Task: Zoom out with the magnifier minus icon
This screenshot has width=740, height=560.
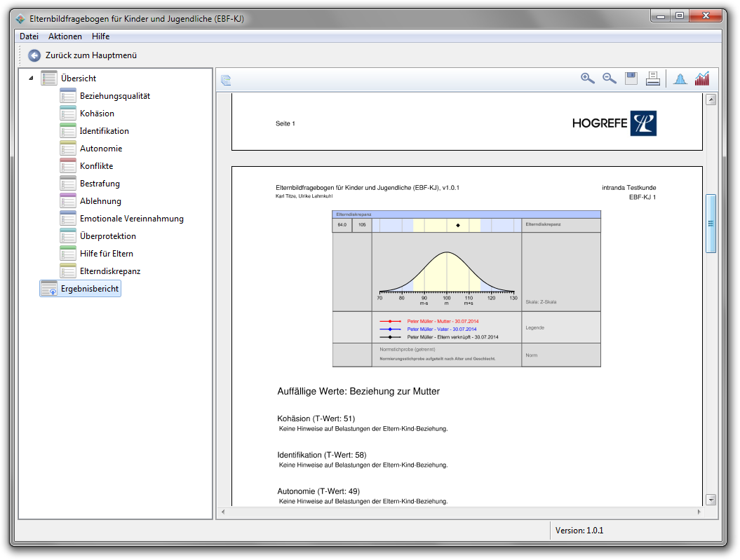Action: [x=610, y=78]
